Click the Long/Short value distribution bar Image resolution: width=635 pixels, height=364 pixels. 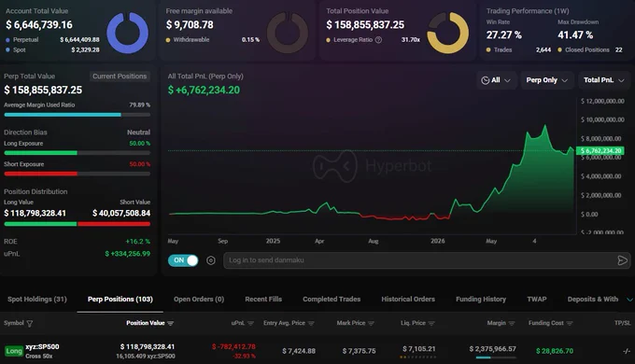(x=77, y=224)
